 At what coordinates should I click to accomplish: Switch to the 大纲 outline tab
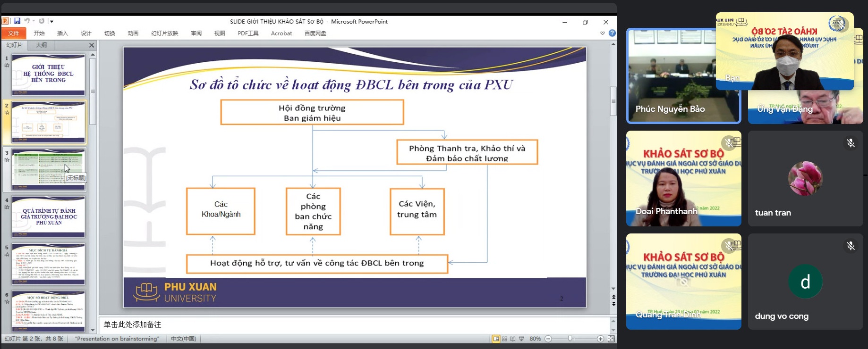click(x=42, y=45)
